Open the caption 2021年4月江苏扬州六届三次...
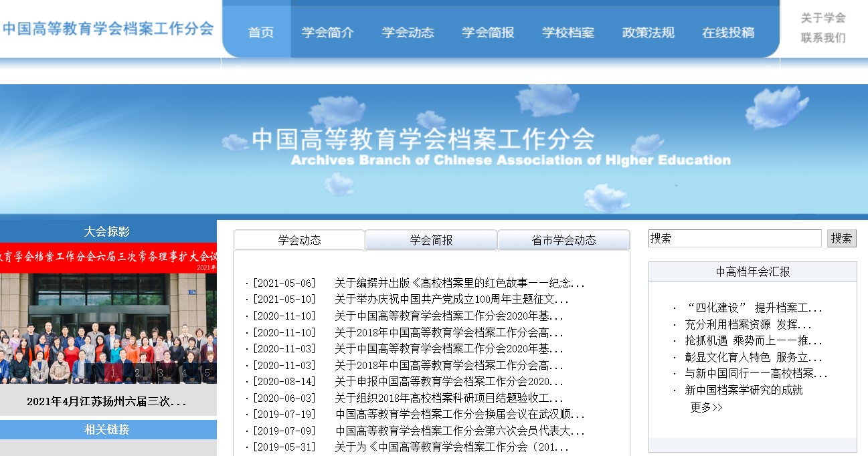The height and width of the screenshot is (456, 868). click(106, 402)
